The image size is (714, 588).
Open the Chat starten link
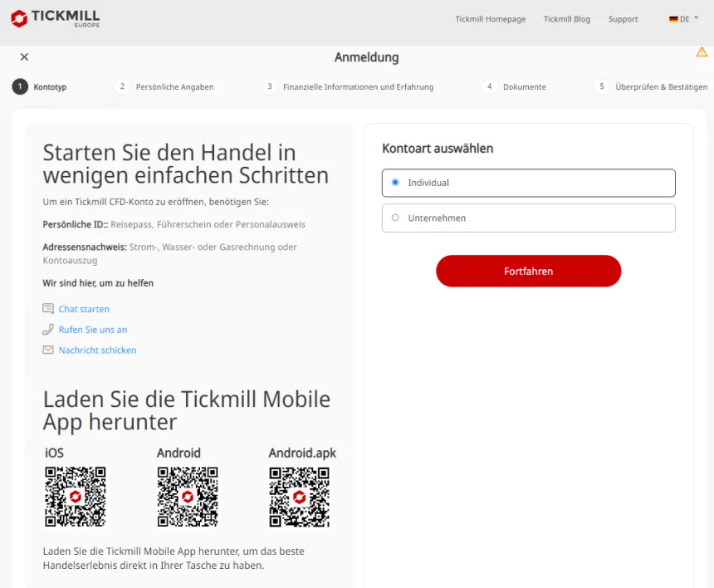click(x=84, y=308)
